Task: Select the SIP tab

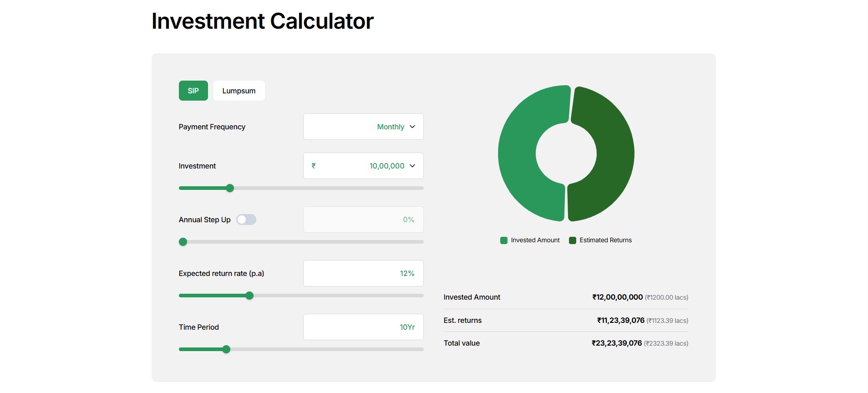Action: tap(193, 91)
